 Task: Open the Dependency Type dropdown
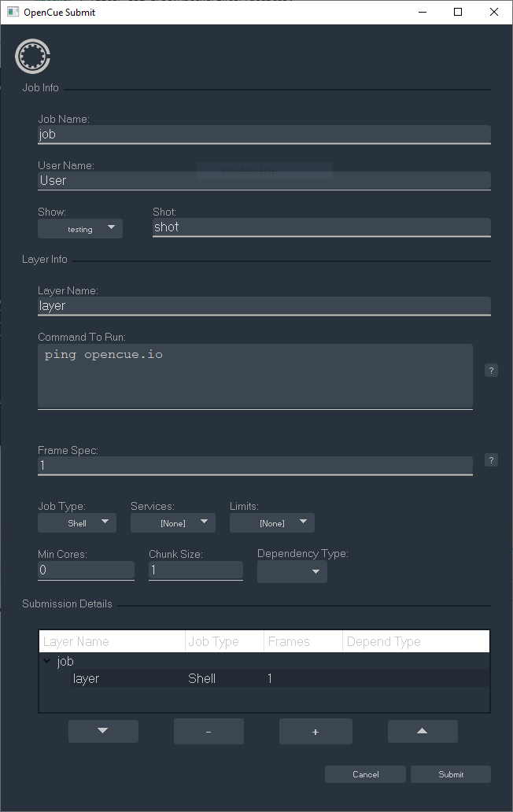click(292, 572)
